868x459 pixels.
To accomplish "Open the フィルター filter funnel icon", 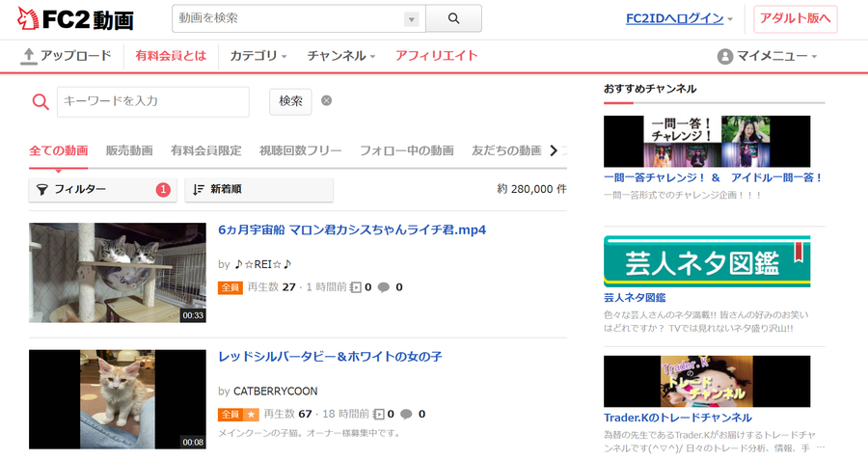I will (x=42, y=190).
